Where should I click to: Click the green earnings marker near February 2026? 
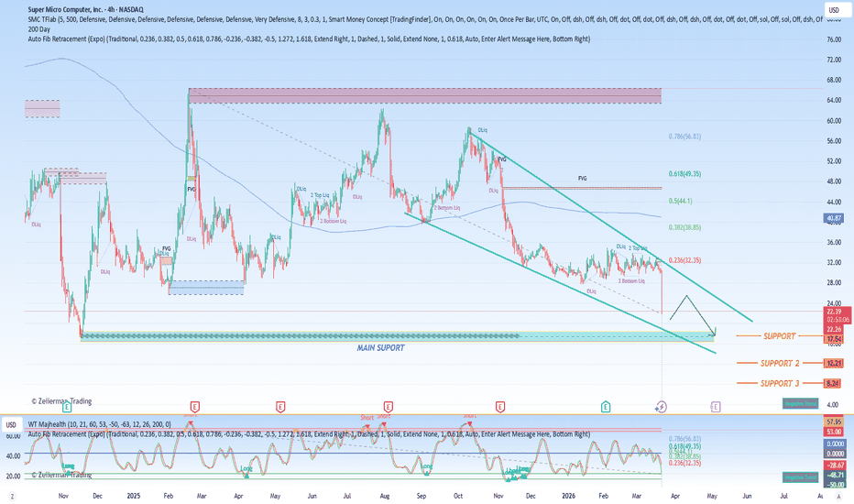pos(606,405)
